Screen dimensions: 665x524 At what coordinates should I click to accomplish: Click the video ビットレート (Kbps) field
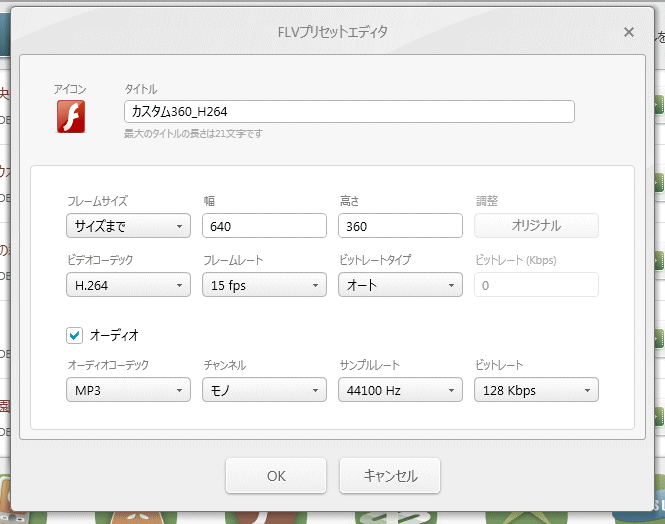(x=536, y=285)
